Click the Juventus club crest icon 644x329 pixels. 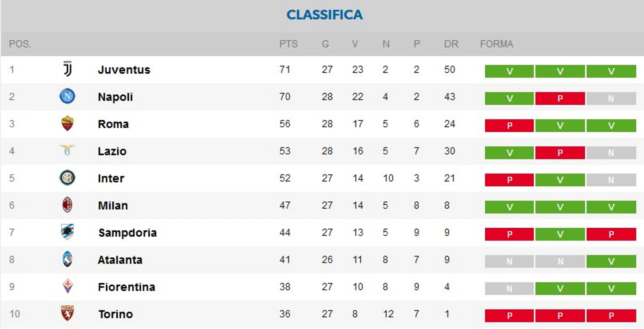pos(67,69)
